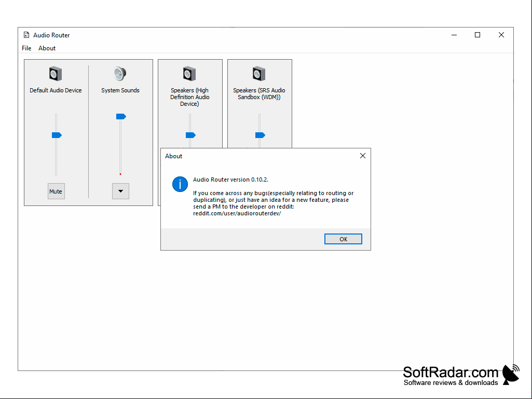Viewport: 532px width, 399px height.
Task: Open the About menu
Action: pos(47,48)
